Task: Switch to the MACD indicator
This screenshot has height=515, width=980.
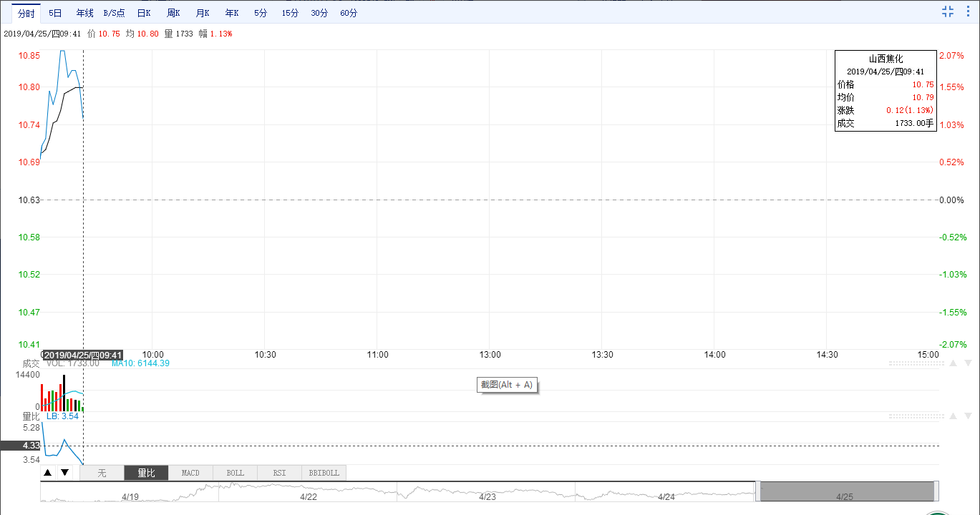Action: click(190, 473)
